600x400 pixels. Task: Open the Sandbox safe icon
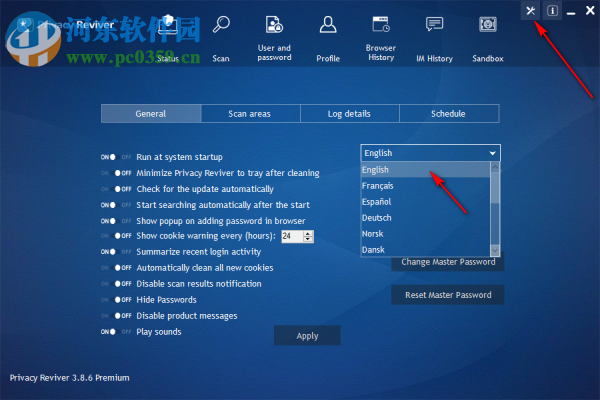tap(488, 24)
